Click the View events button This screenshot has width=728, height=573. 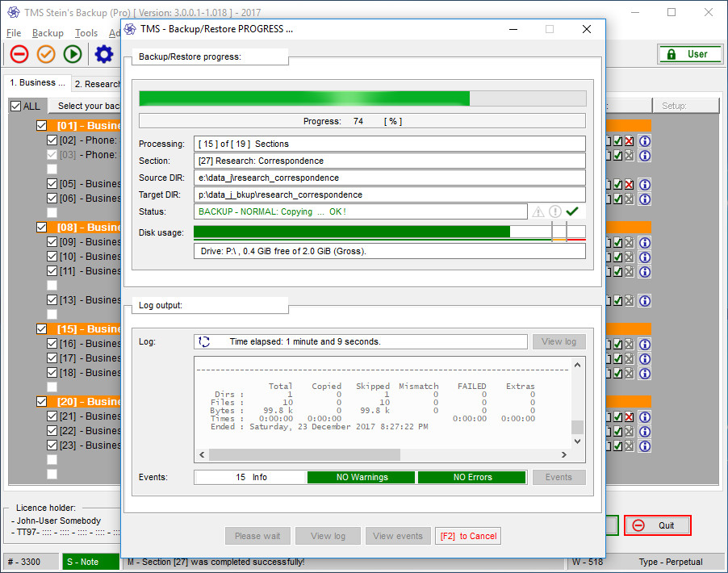pyautogui.click(x=398, y=537)
